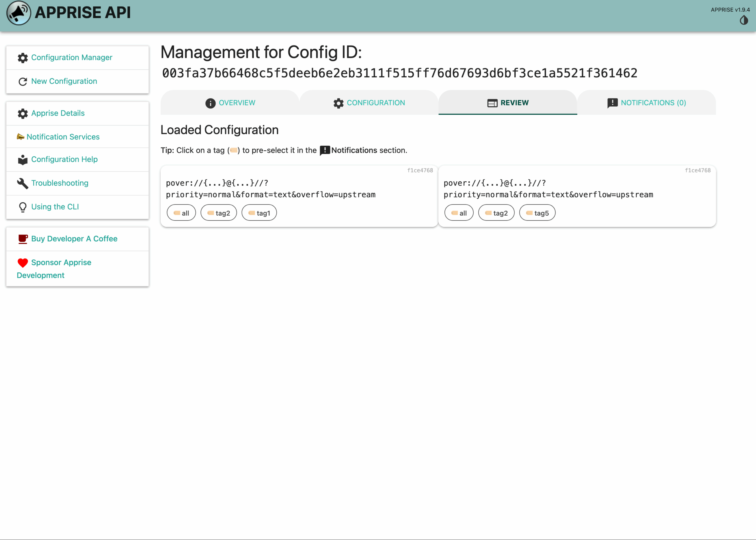Image resolution: width=756 pixels, height=540 pixels.
Task: Click the Using the CLI lightbulb icon
Action: tap(23, 207)
